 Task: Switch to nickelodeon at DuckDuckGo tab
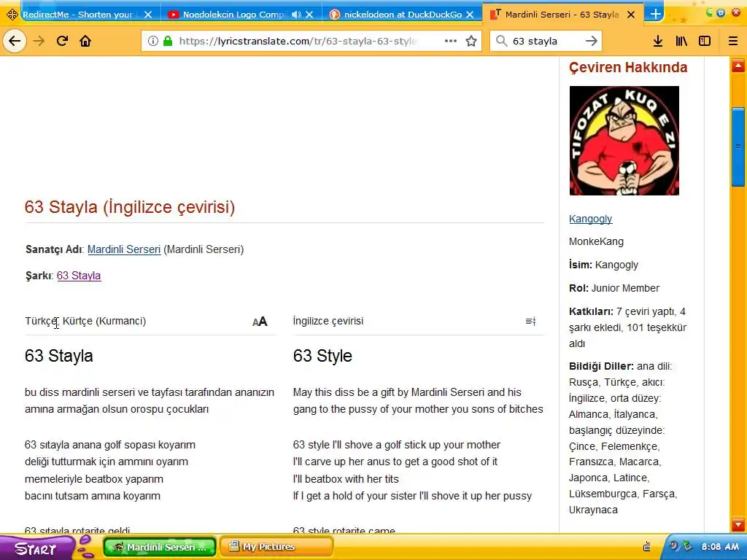(x=403, y=15)
